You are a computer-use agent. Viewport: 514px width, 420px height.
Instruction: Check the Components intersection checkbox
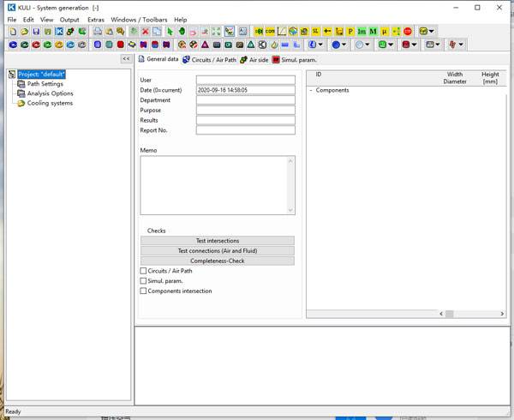[x=143, y=291]
